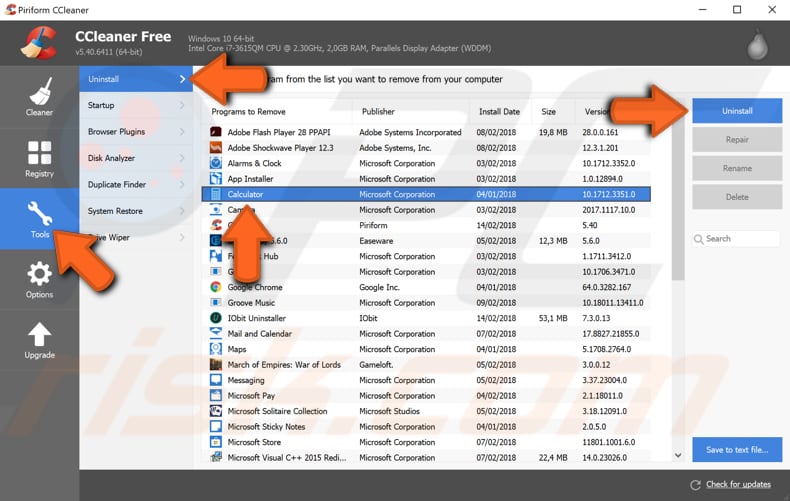Click into the Search input field

pyautogui.click(x=737, y=239)
